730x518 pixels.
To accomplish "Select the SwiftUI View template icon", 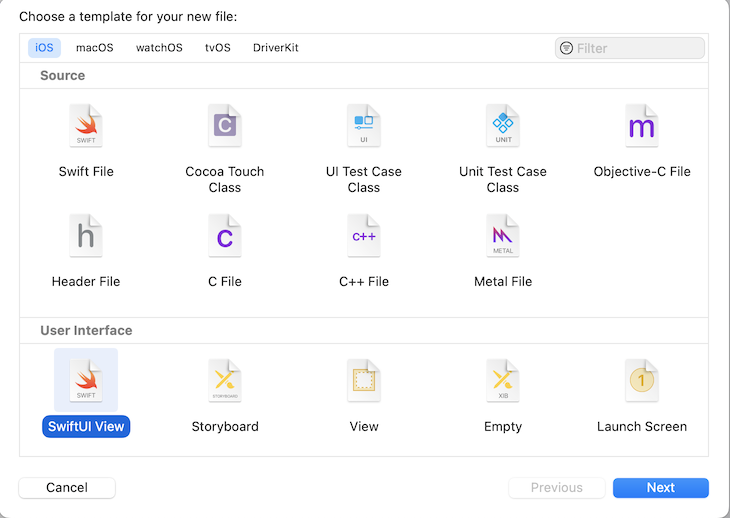I will (86, 381).
